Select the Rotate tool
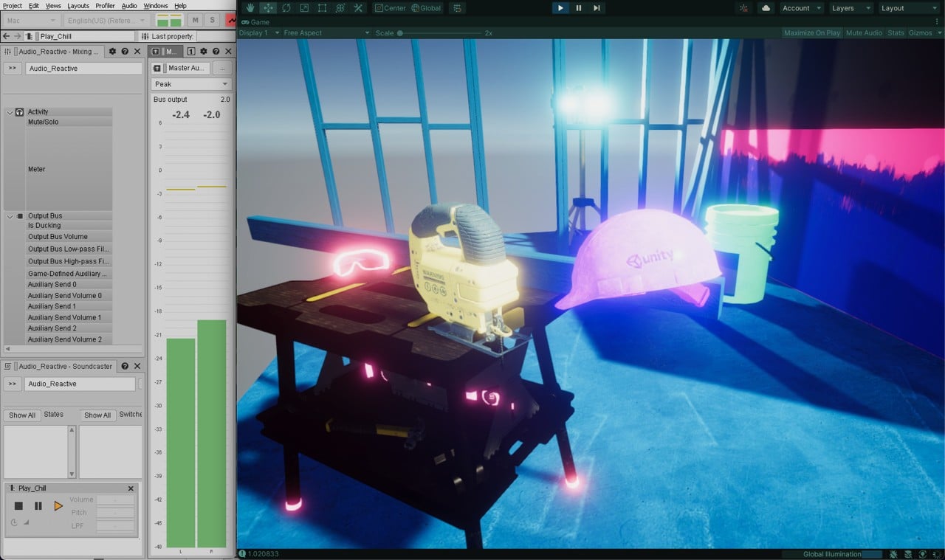This screenshot has width=945, height=560. [x=286, y=7]
